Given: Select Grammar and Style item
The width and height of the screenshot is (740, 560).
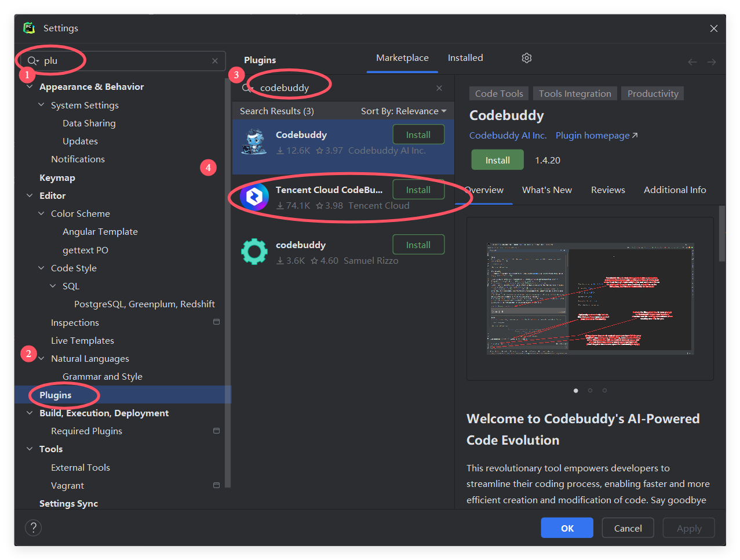Looking at the screenshot, I should click(102, 376).
